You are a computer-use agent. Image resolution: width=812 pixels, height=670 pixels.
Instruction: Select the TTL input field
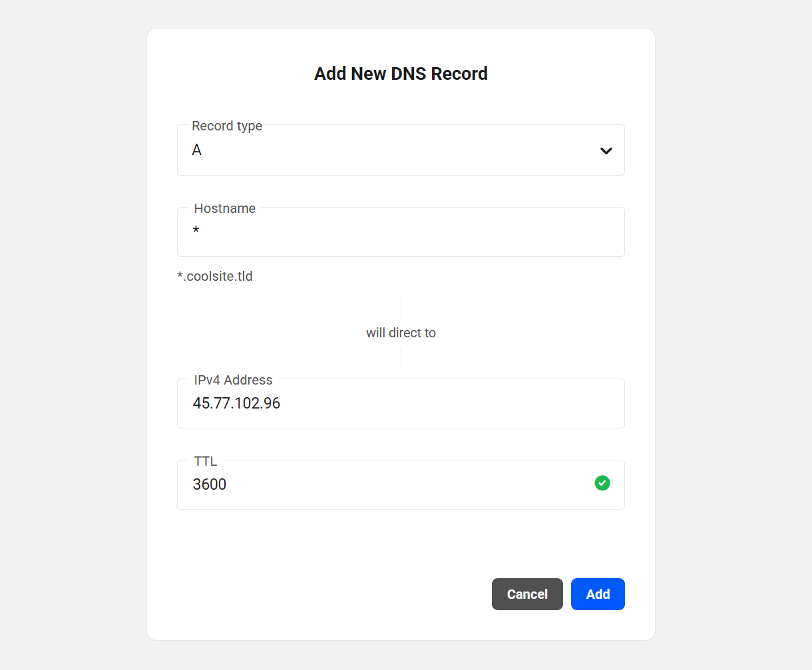point(399,485)
